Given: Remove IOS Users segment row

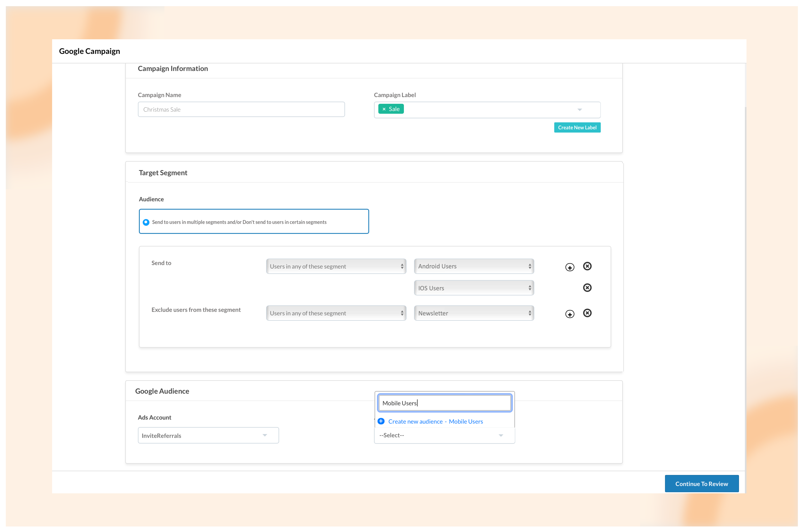Looking at the screenshot, I should coord(587,288).
